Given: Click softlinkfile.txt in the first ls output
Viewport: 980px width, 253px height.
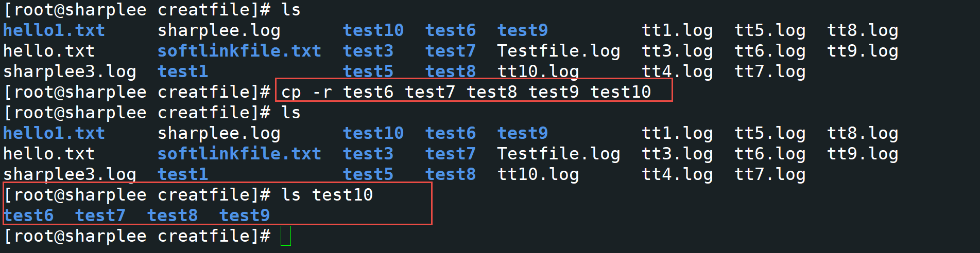Looking at the screenshot, I should click(239, 51).
